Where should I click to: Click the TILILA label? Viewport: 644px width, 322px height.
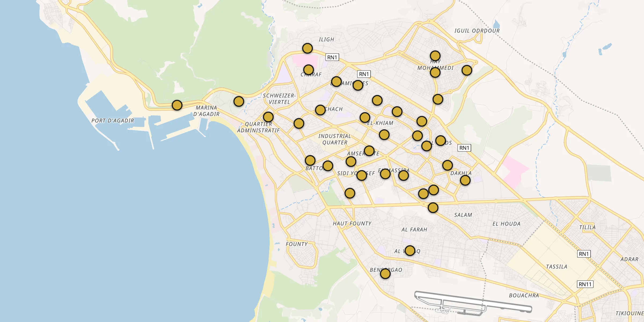pos(587,227)
